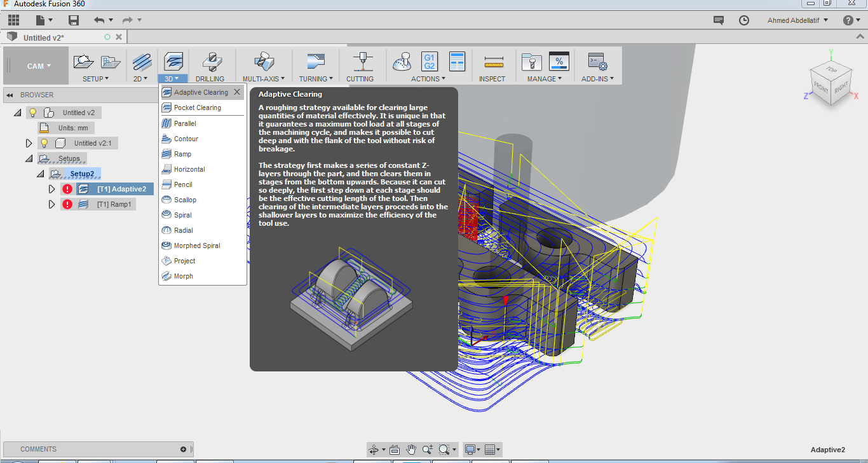The height and width of the screenshot is (463, 868).
Task: Click the Cutting tool icon
Action: (x=362, y=62)
